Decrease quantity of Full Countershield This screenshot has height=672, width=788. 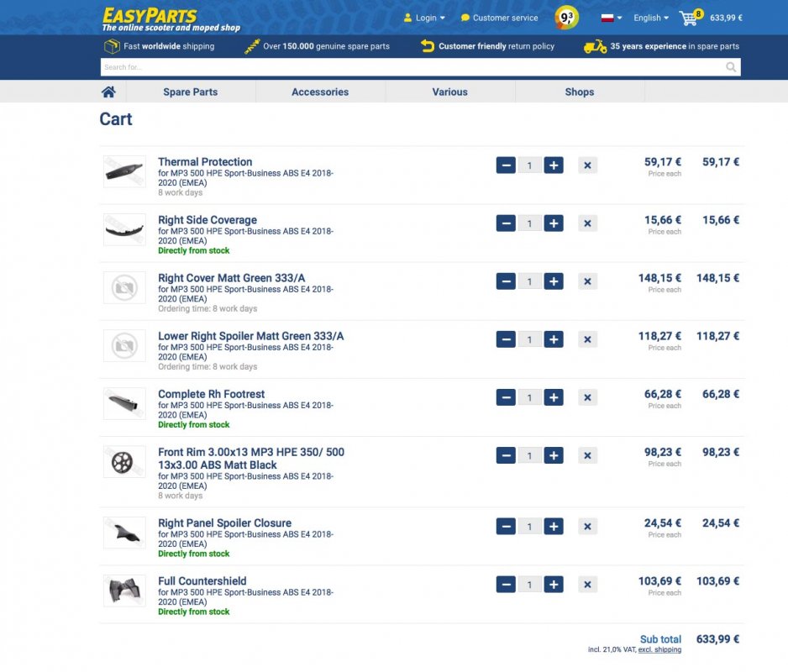click(506, 585)
